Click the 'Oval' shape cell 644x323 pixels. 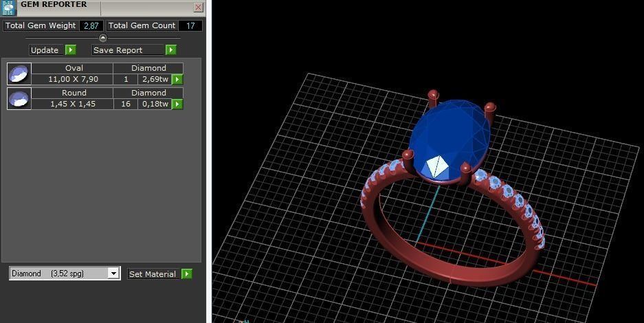(x=72, y=68)
